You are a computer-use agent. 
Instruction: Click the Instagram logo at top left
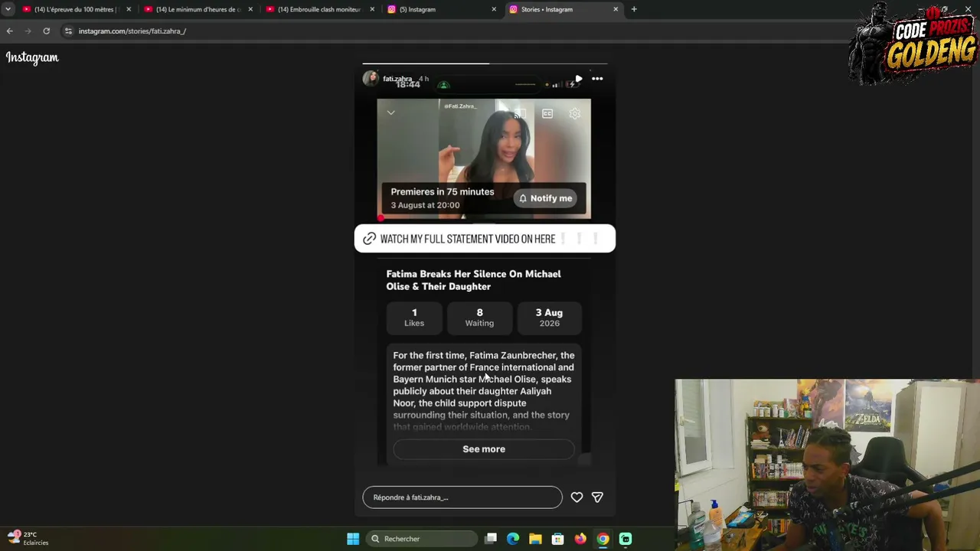(x=32, y=57)
